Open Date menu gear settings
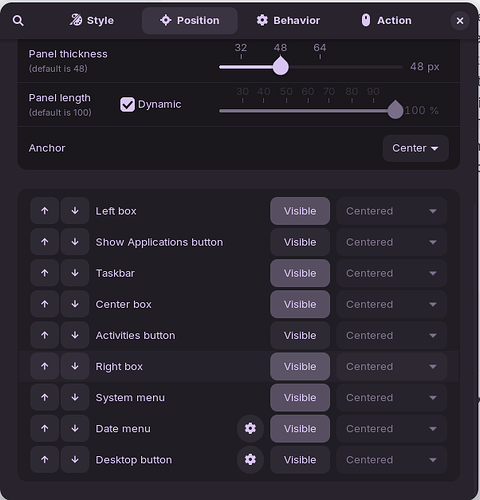This screenshot has width=480, height=500. tap(250, 429)
